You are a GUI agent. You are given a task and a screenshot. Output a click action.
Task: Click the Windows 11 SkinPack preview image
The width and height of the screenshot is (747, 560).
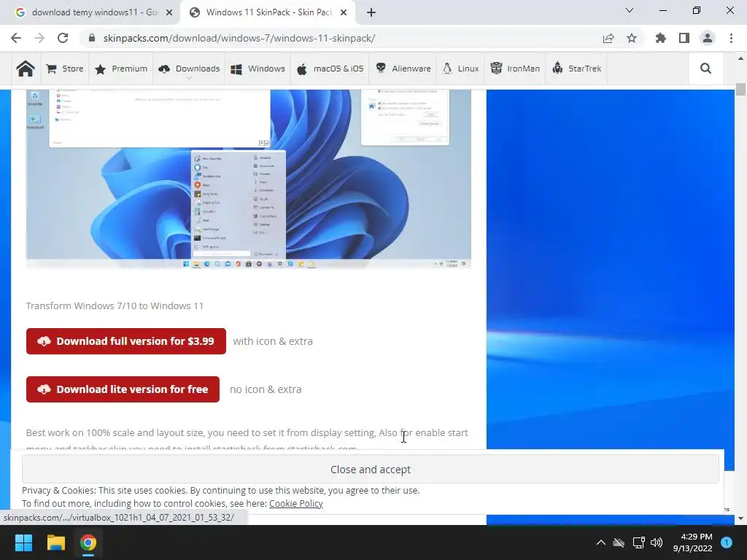tap(248, 179)
